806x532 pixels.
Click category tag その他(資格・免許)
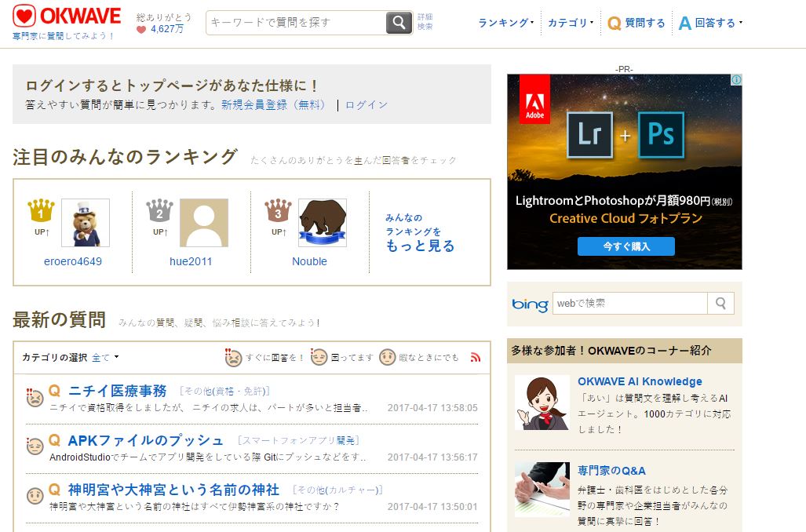[224, 392]
